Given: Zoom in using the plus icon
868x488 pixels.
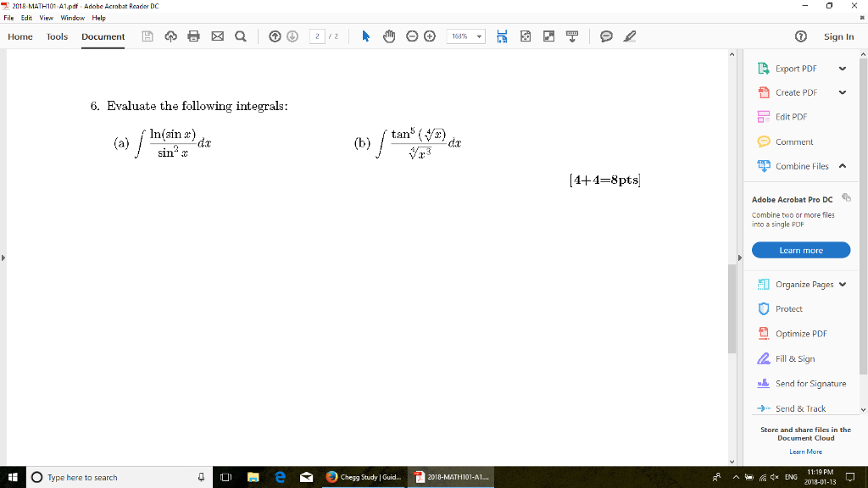Looking at the screenshot, I should [x=429, y=36].
